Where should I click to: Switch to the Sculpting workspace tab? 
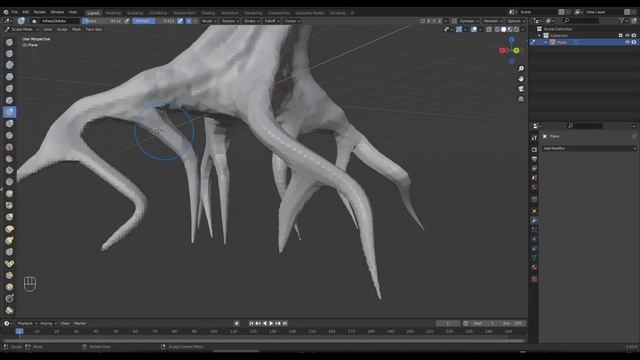click(135, 13)
